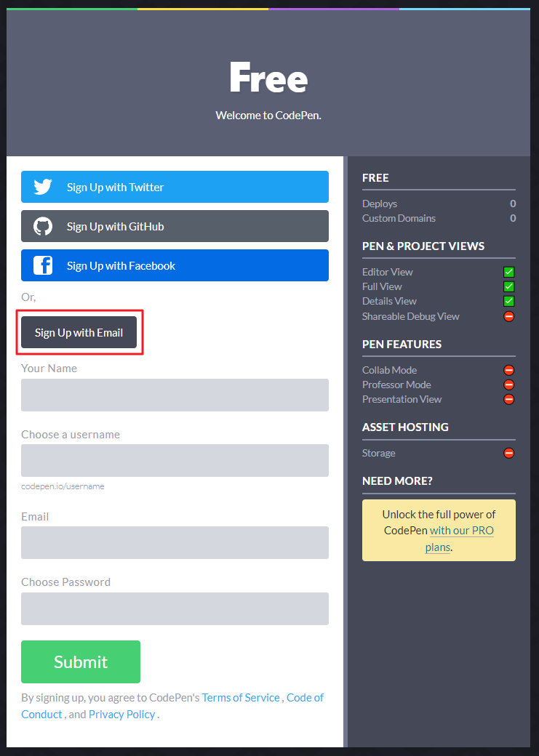
Task: View the Privacy Policy link
Action: point(121,714)
